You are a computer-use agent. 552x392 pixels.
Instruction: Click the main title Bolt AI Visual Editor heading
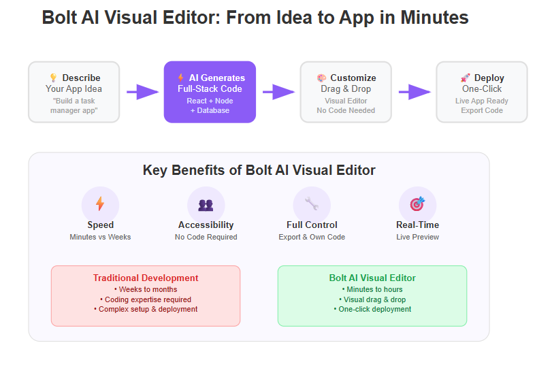pos(255,17)
